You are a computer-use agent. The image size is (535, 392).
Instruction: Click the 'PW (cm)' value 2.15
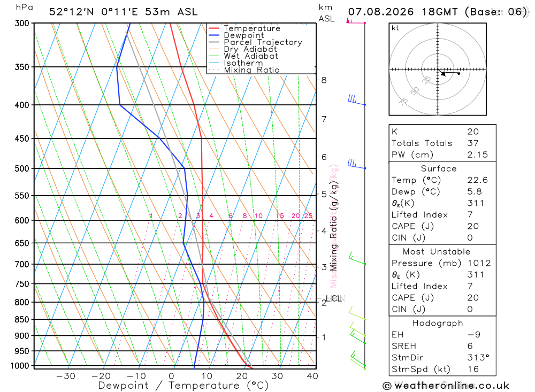tap(478, 155)
